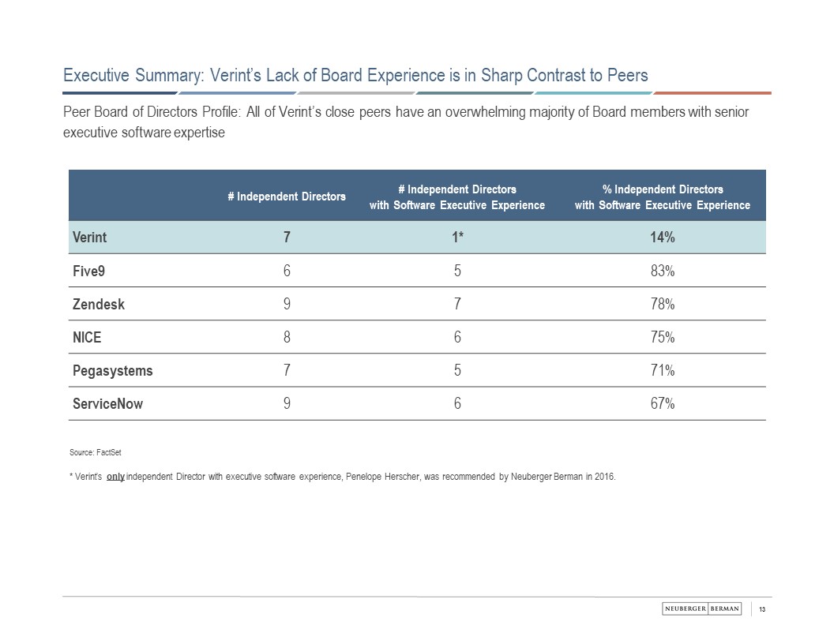
Task: Select Zendesk's 78% cell
Action: click(x=662, y=304)
